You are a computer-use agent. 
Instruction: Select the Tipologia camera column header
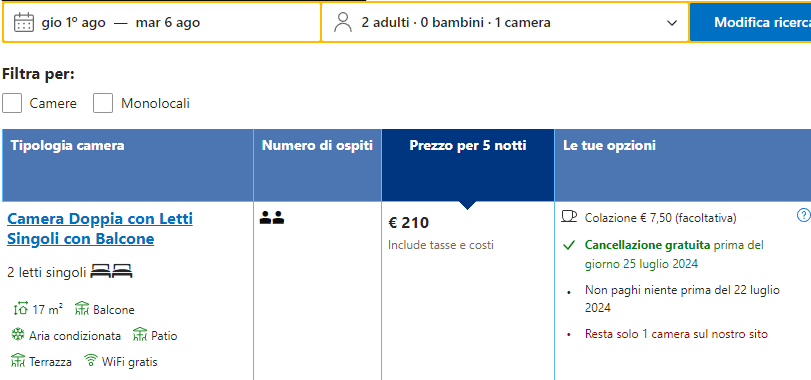coord(128,165)
